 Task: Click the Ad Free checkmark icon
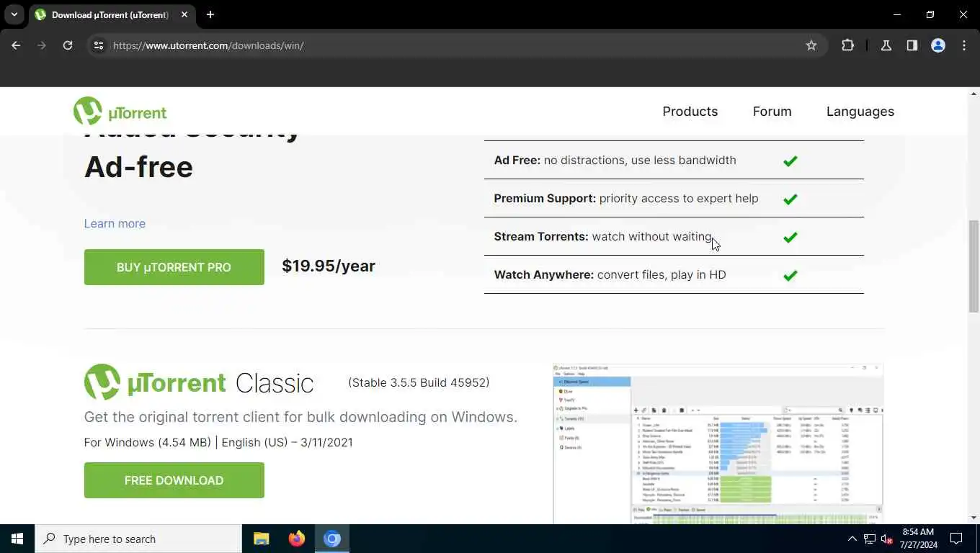pos(790,161)
